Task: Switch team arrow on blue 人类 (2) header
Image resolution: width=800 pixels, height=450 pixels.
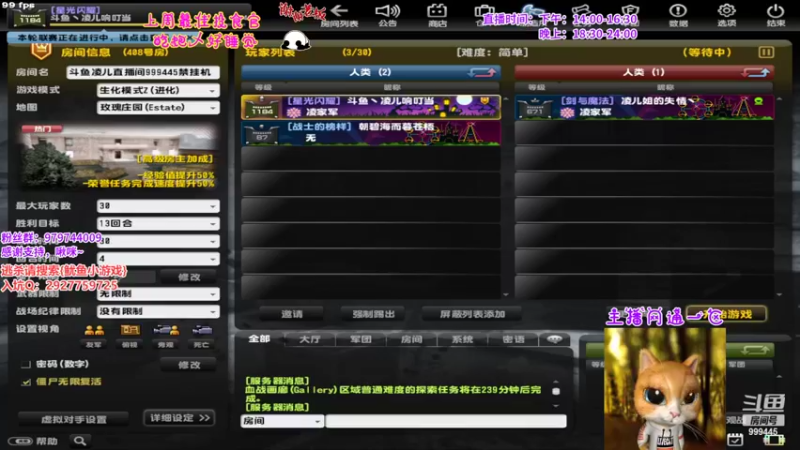Action: [x=482, y=72]
